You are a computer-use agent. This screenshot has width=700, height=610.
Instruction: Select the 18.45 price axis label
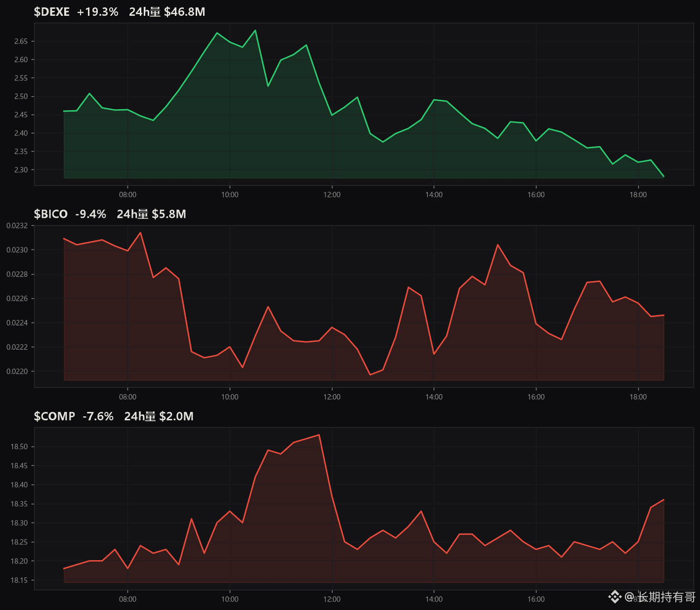(x=19, y=466)
